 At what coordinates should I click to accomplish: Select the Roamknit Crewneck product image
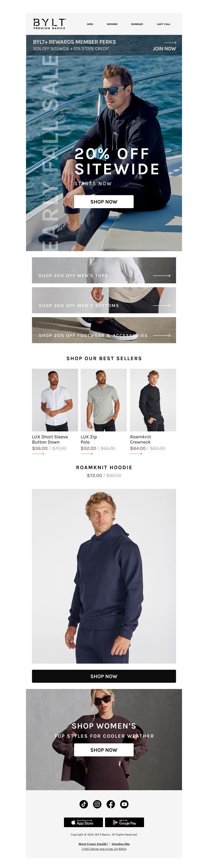point(153,400)
